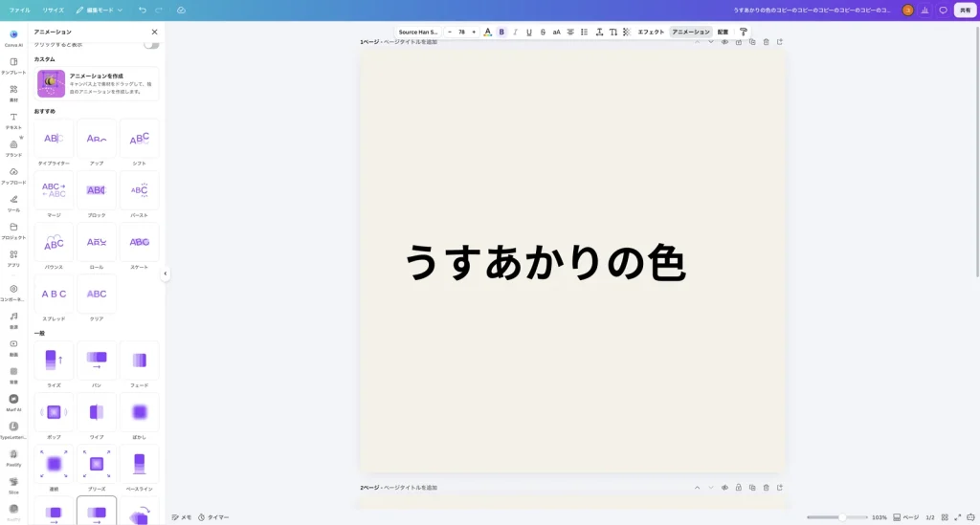Viewport: 980px width, 525px height.
Task: Open the Slice app in sidebar
Action: [x=13, y=485]
